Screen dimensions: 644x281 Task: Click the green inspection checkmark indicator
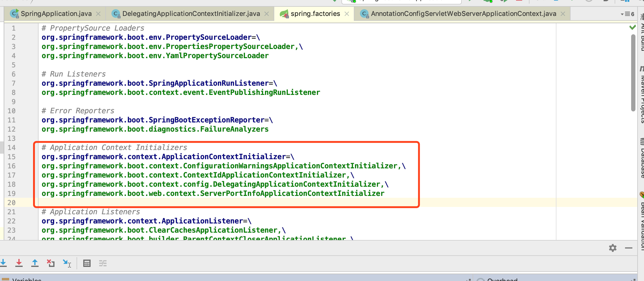(632, 28)
